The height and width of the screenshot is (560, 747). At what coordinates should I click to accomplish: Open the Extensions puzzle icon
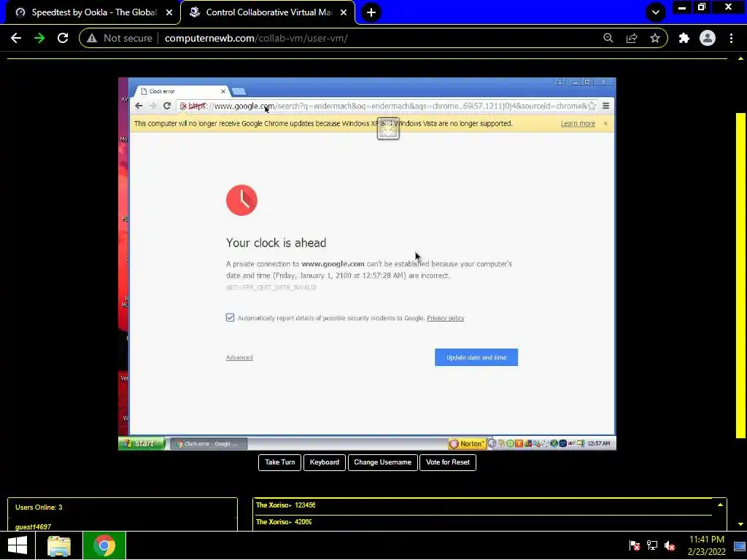[684, 38]
